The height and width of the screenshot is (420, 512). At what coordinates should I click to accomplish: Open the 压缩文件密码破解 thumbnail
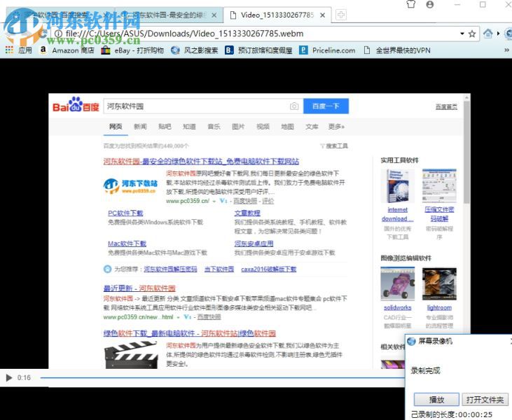[x=439, y=186]
